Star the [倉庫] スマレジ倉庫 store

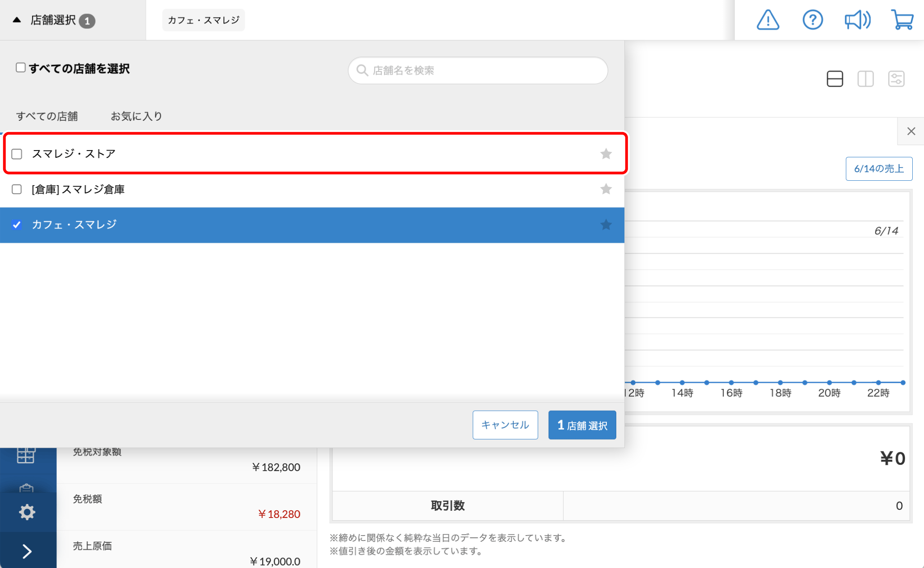606,189
